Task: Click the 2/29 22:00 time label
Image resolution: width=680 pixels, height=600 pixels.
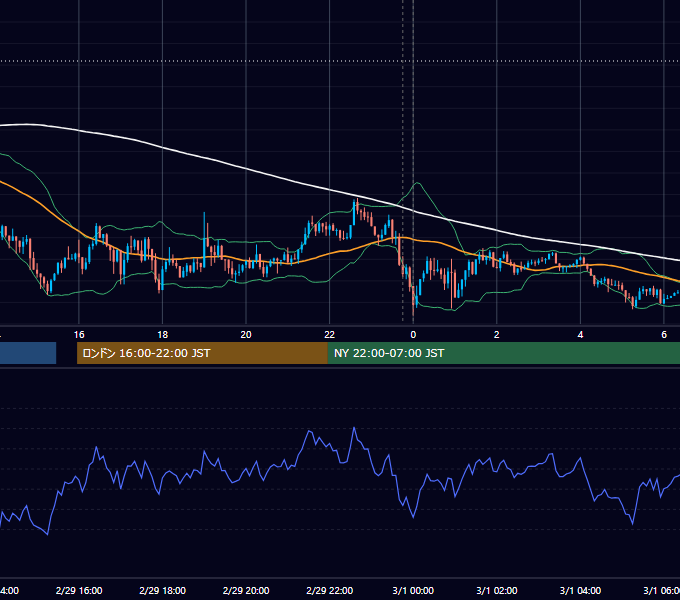Action: 330,590
